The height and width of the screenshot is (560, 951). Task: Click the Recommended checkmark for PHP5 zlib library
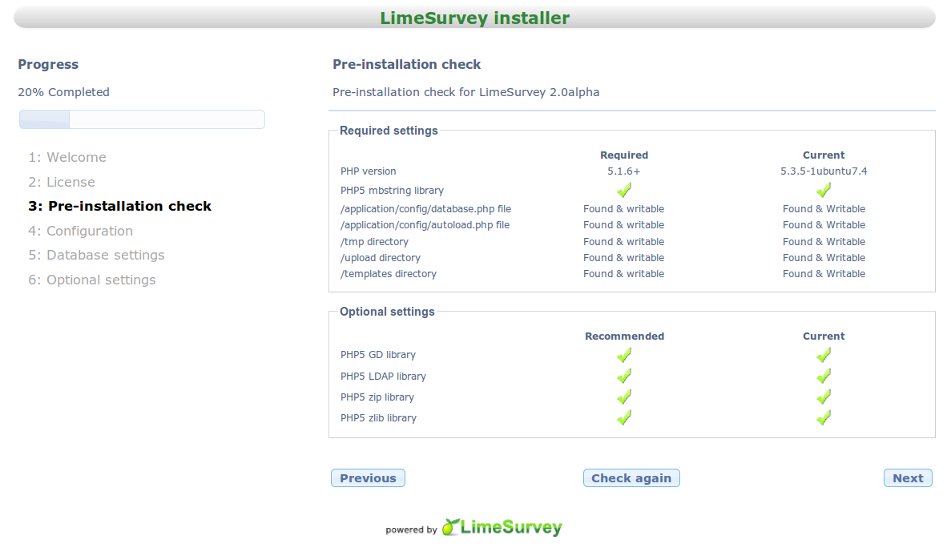[623, 417]
